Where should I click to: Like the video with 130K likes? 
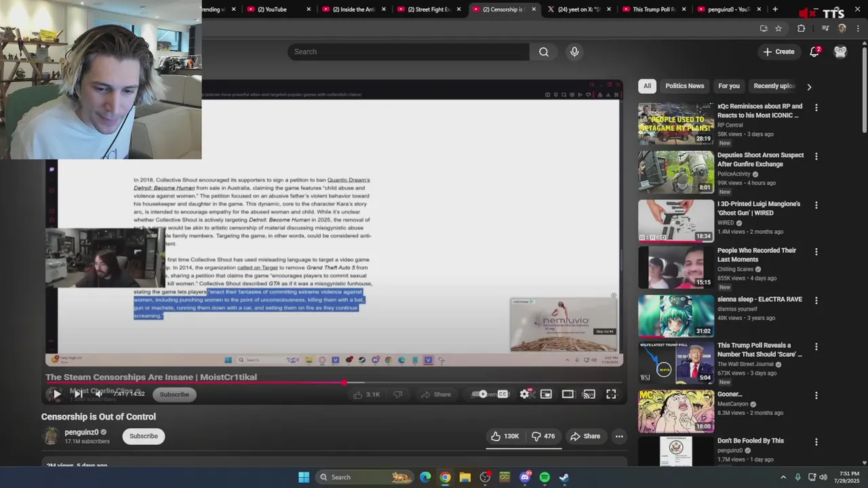pos(505,436)
